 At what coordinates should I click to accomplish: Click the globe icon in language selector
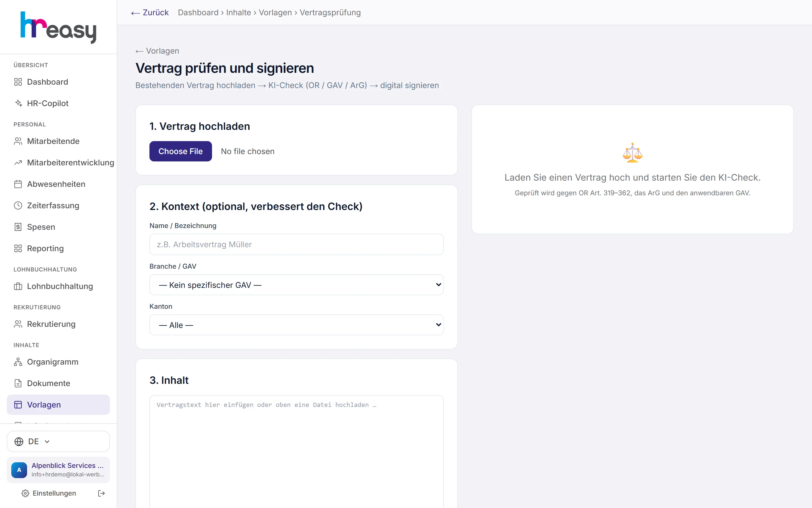(x=19, y=441)
